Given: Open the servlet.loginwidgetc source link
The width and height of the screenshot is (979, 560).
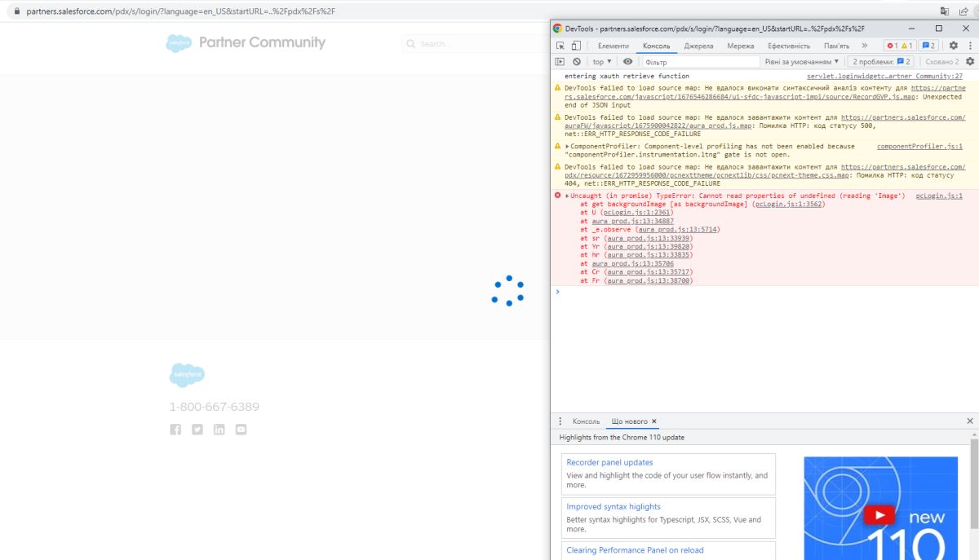Looking at the screenshot, I should pos(884,76).
